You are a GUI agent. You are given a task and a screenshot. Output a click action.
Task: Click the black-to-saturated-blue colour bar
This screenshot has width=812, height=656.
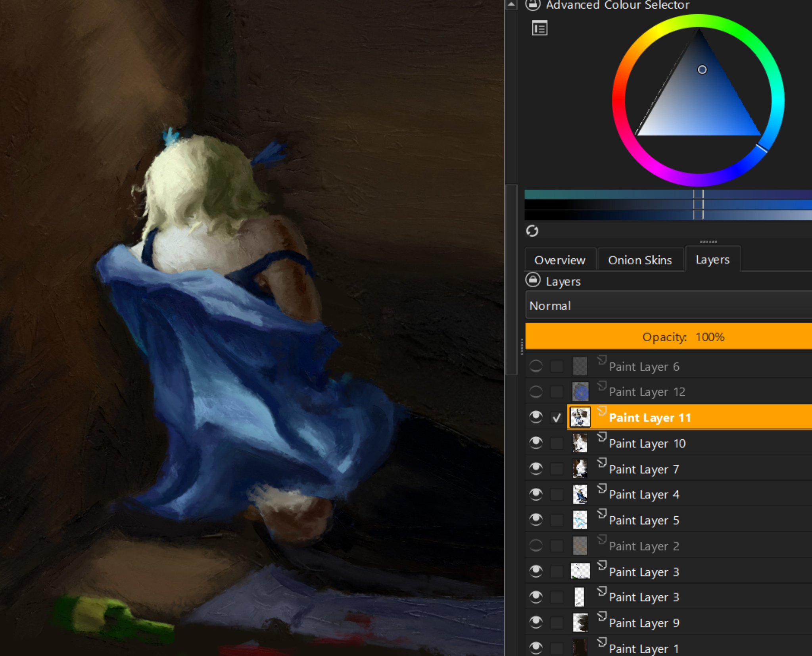coord(668,204)
